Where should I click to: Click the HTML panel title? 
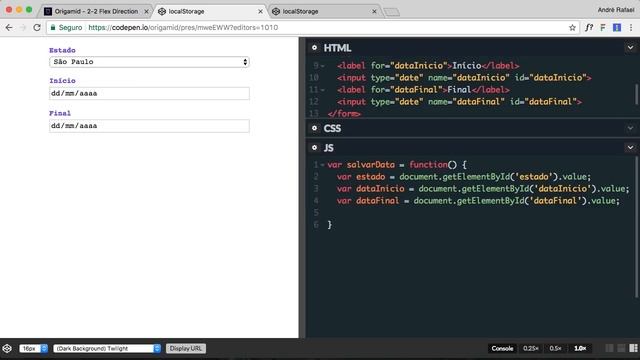pyautogui.click(x=337, y=48)
